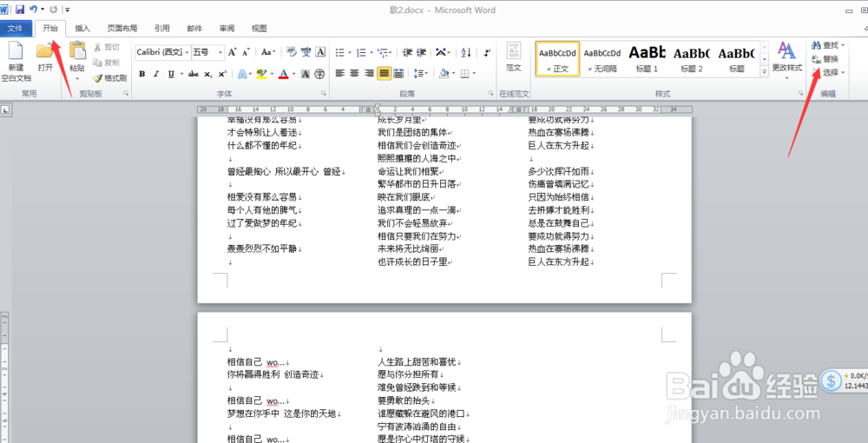This screenshot has height=443, width=868.
Task: Click the Save icon in quick access toolbar
Action: tap(20, 10)
